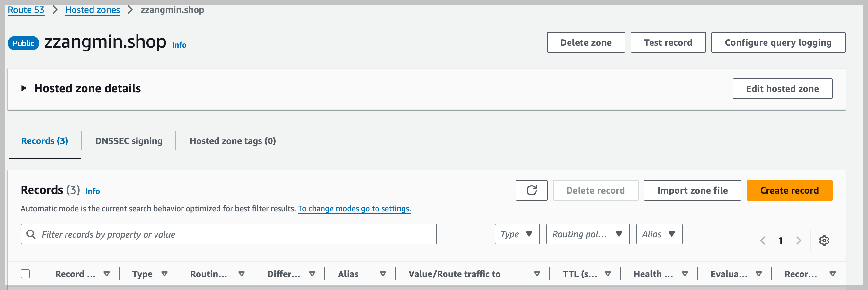Viewport: 868px width, 290px height.
Task: Click Import zone file button
Action: click(692, 190)
